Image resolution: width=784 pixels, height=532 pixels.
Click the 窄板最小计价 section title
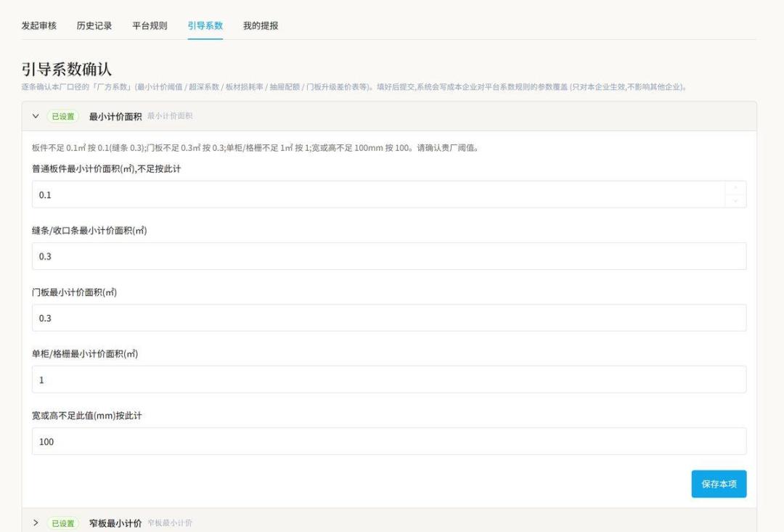tap(115, 523)
